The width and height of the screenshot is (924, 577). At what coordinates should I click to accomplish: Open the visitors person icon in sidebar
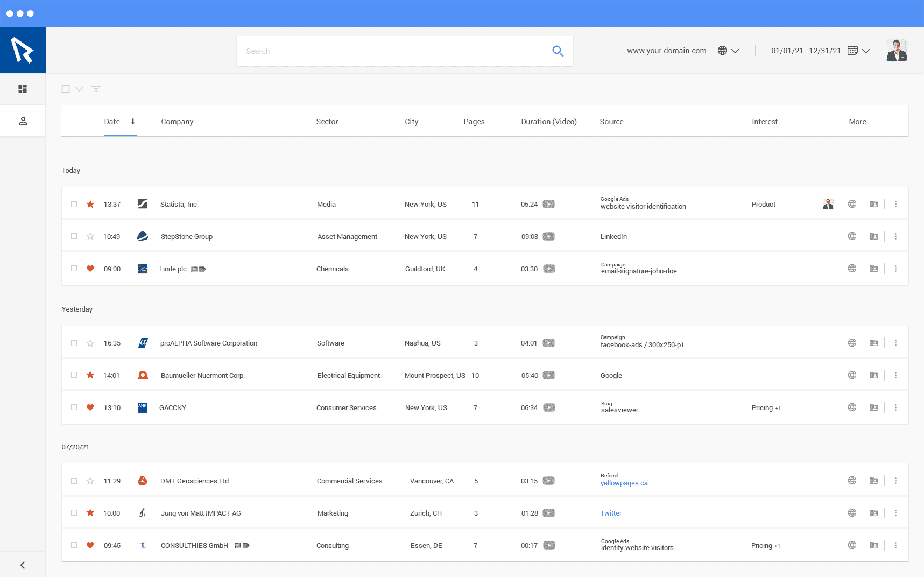pyautogui.click(x=23, y=121)
